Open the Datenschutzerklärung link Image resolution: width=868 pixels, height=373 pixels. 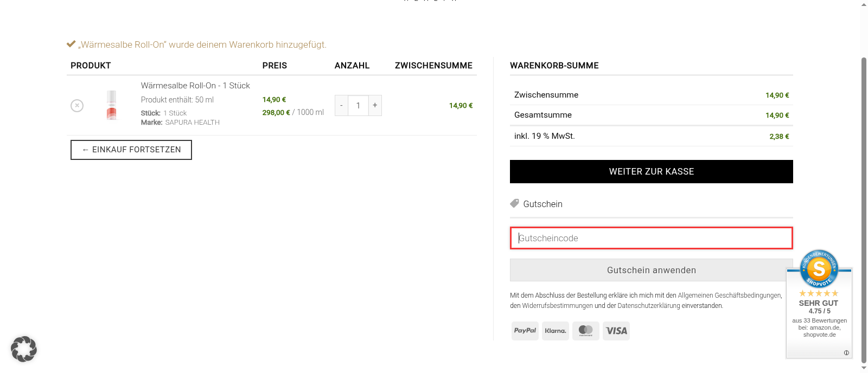tap(648, 306)
